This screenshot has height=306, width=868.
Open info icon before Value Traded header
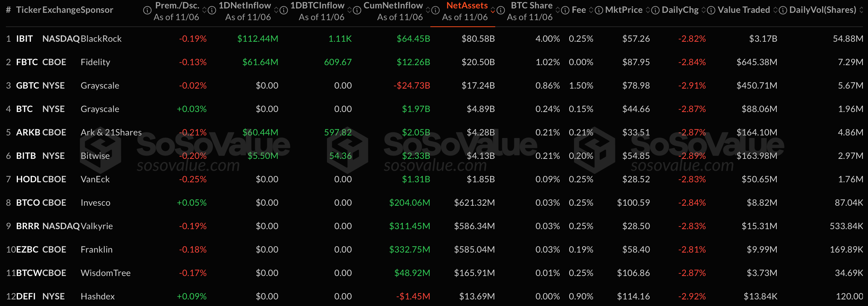point(711,10)
